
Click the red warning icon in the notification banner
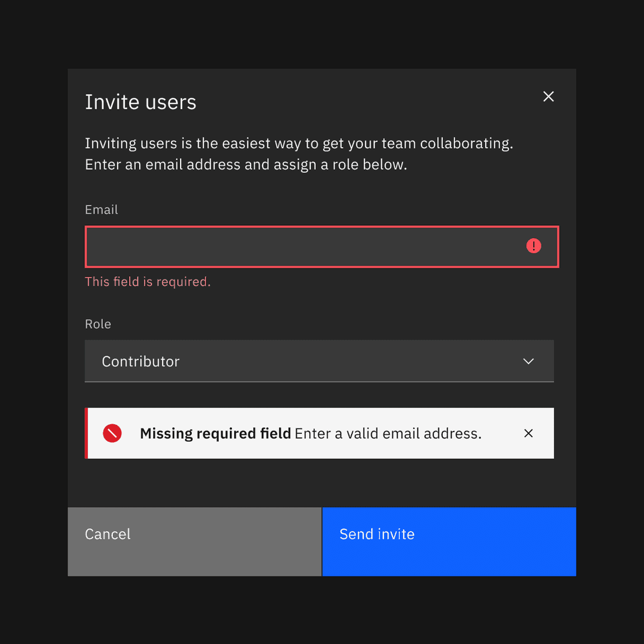[112, 433]
